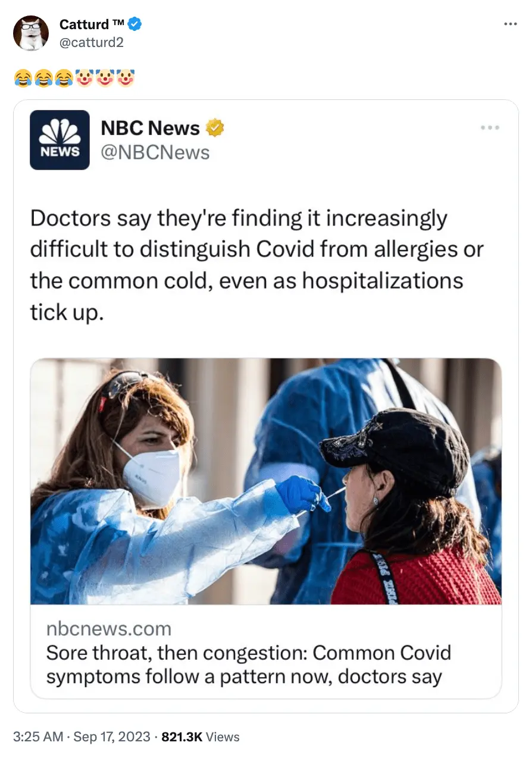Click the third laughing-crying emoji

click(64, 77)
